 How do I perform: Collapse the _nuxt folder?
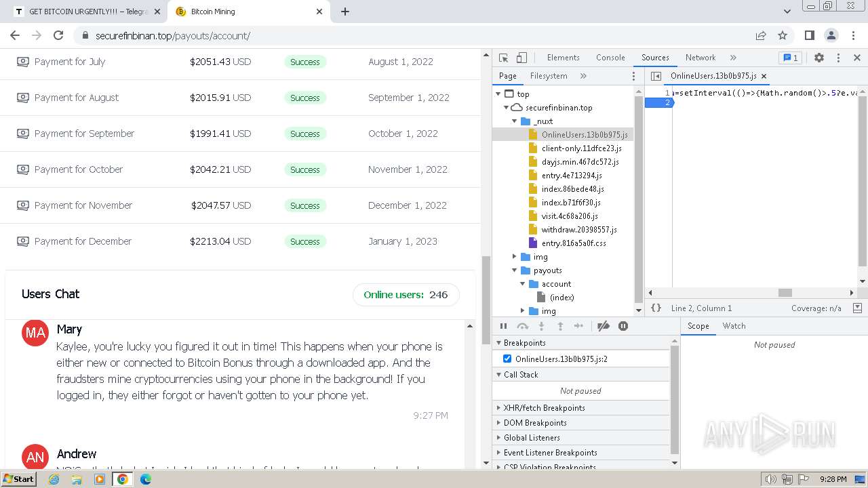pos(514,121)
